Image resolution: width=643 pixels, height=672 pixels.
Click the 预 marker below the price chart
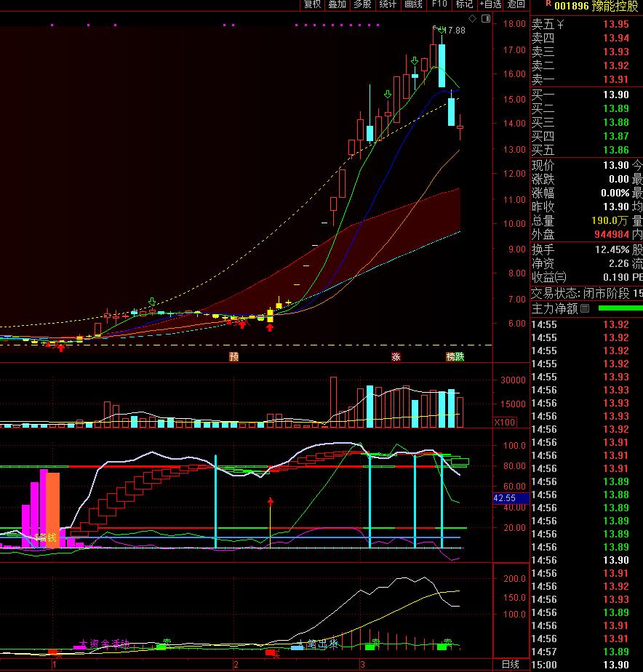(233, 356)
